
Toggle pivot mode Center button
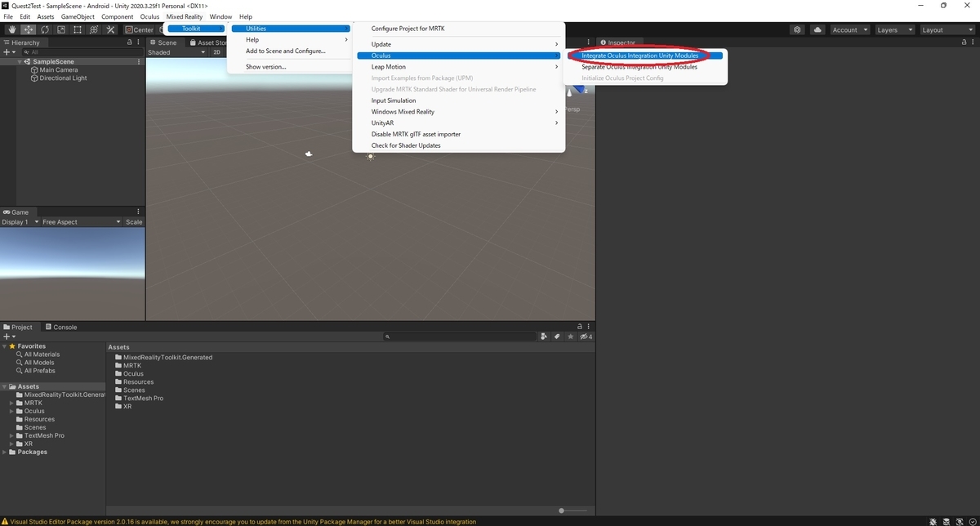pos(139,29)
